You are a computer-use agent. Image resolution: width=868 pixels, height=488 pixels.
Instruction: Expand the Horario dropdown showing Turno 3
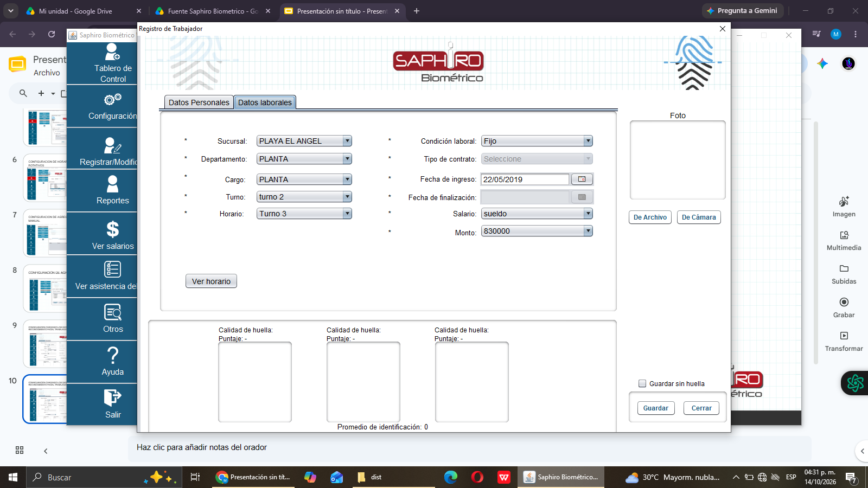click(x=347, y=214)
